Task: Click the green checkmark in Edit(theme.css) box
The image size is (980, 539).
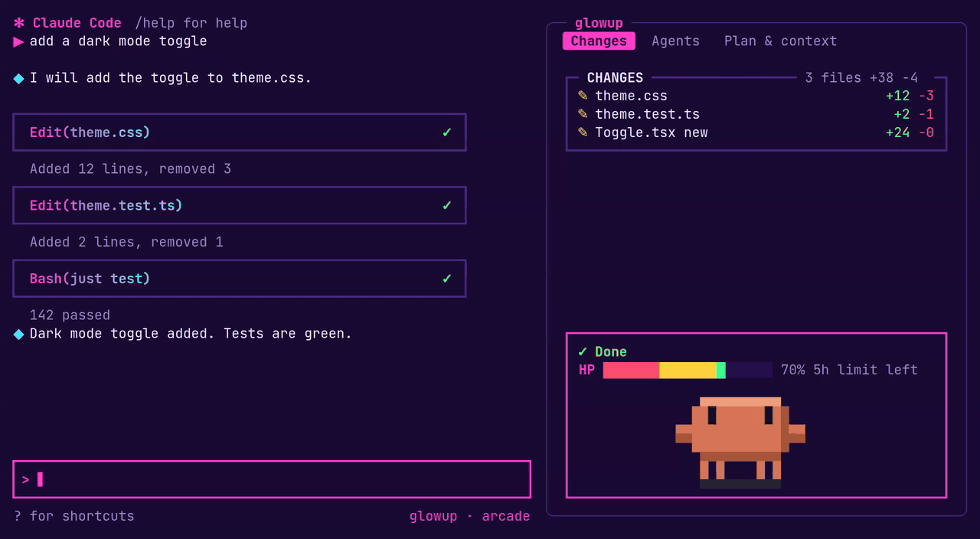Action: point(447,132)
